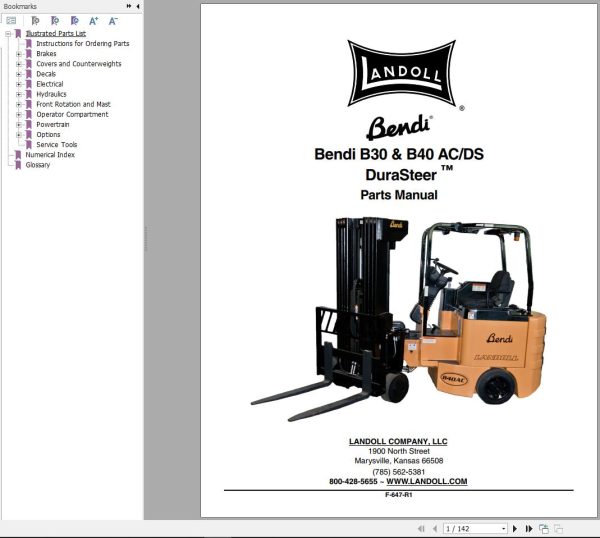The width and height of the screenshot is (600, 538).
Task: Open the Illustrated Parts List bookmark
Action: [x=55, y=34]
